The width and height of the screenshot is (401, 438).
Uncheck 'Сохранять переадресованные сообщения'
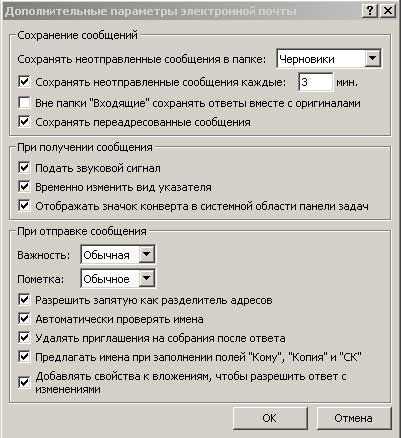pos(24,122)
